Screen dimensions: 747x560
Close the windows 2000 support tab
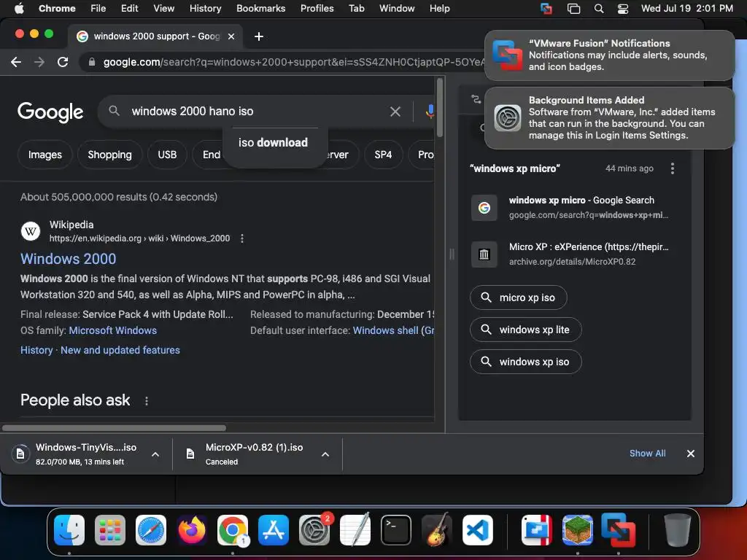231,36
